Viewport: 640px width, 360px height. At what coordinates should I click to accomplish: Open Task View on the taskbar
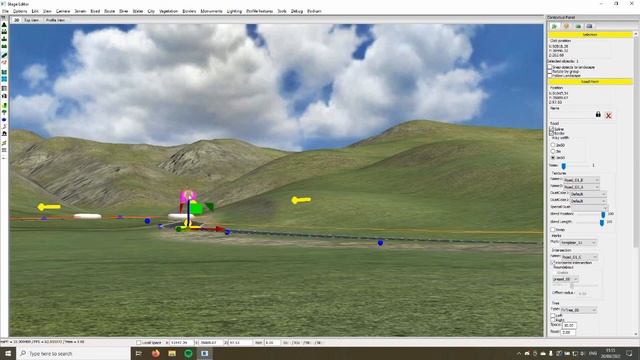click(139, 353)
